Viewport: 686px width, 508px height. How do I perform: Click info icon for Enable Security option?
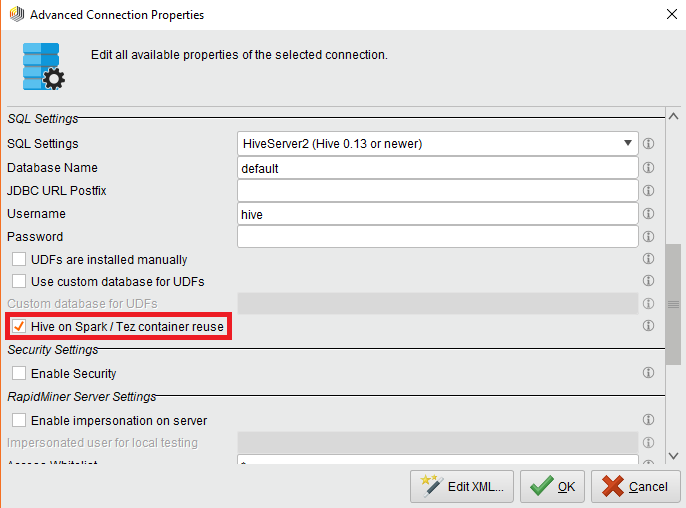(x=648, y=373)
